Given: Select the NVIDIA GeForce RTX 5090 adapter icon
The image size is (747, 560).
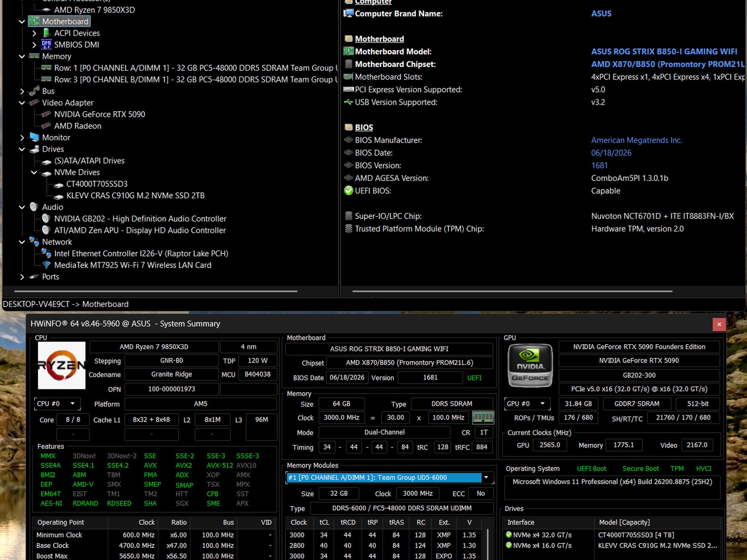Looking at the screenshot, I should click(46, 114).
